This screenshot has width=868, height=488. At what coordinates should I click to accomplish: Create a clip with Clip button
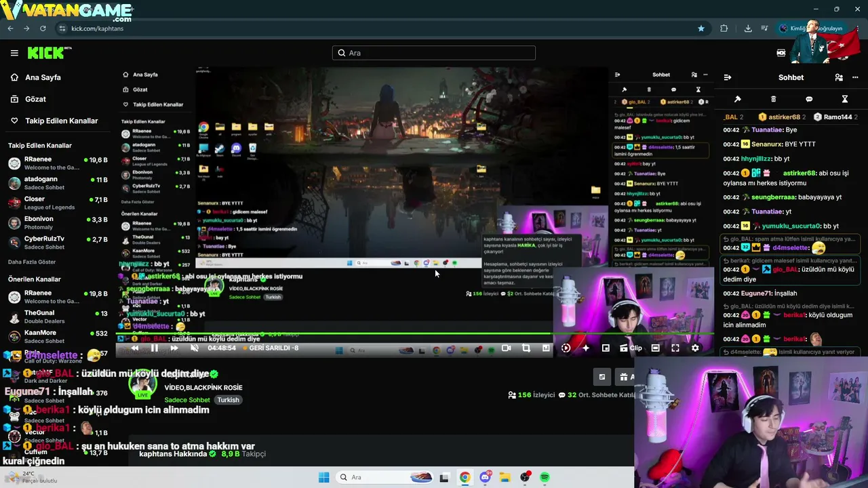tap(631, 348)
